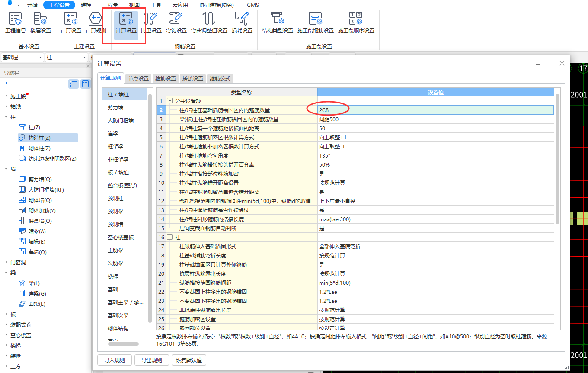Expand the 轴线 tree node

click(6, 107)
